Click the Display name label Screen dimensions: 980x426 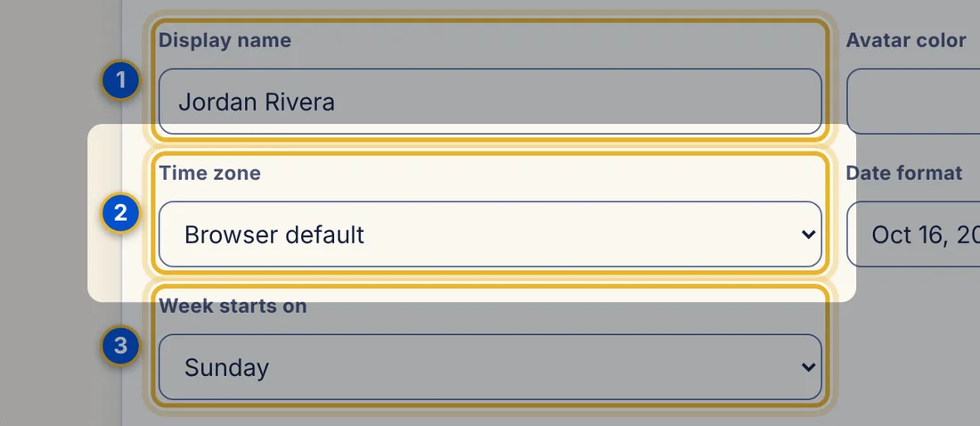(225, 41)
